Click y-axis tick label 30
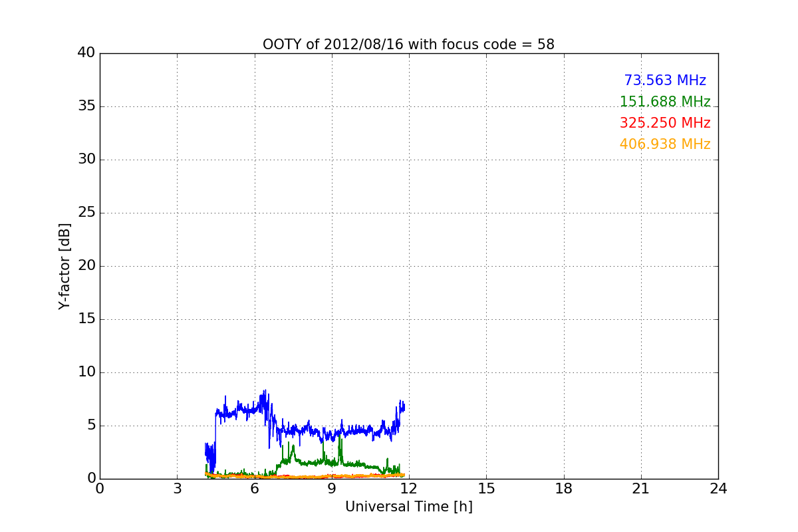 [86, 160]
